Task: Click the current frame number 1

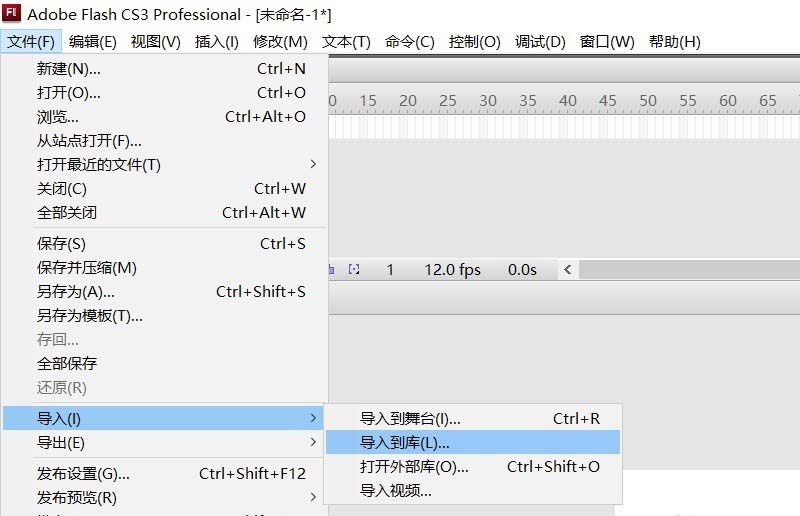Action: (390, 269)
